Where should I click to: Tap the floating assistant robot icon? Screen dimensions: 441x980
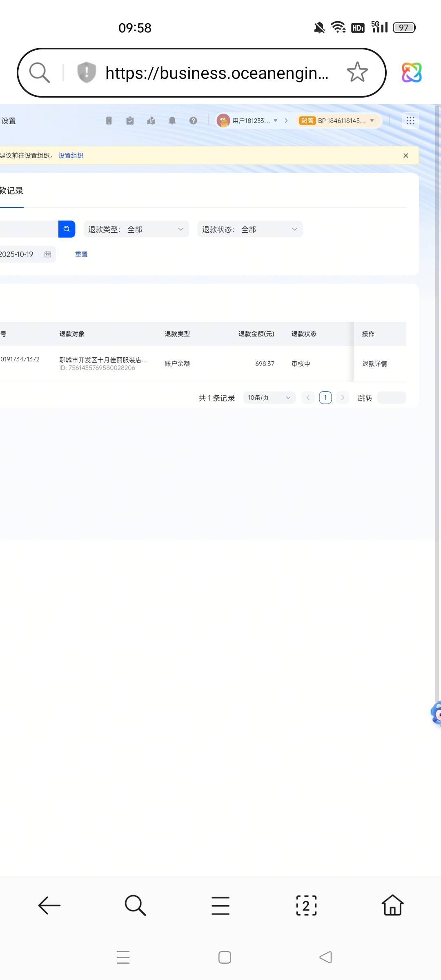(436, 713)
